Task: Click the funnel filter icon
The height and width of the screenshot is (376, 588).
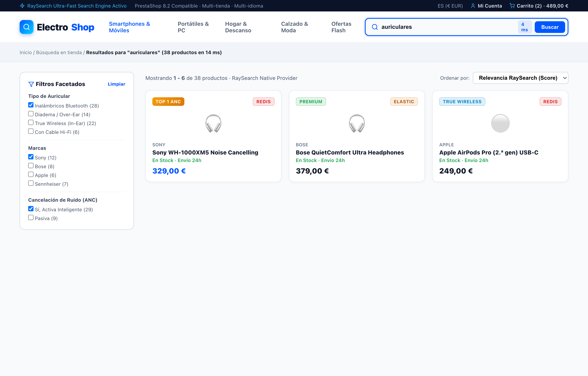Action: click(31, 84)
